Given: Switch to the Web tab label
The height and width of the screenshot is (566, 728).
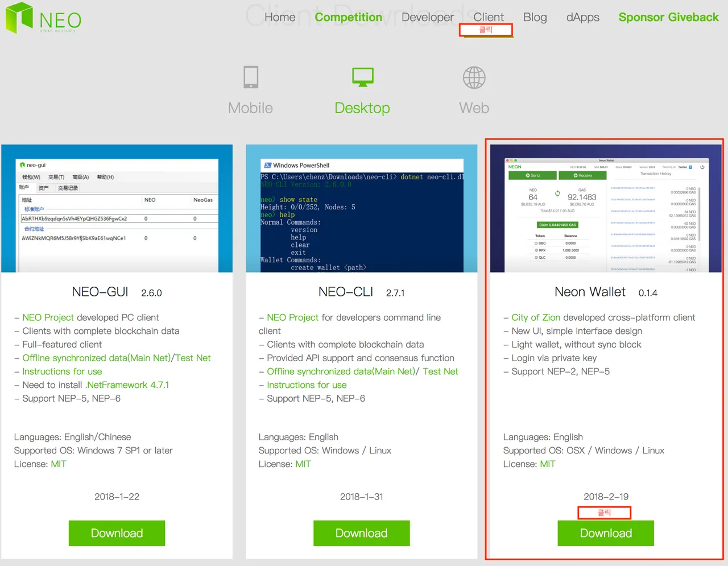Looking at the screenshot, I should pos(474,108).
